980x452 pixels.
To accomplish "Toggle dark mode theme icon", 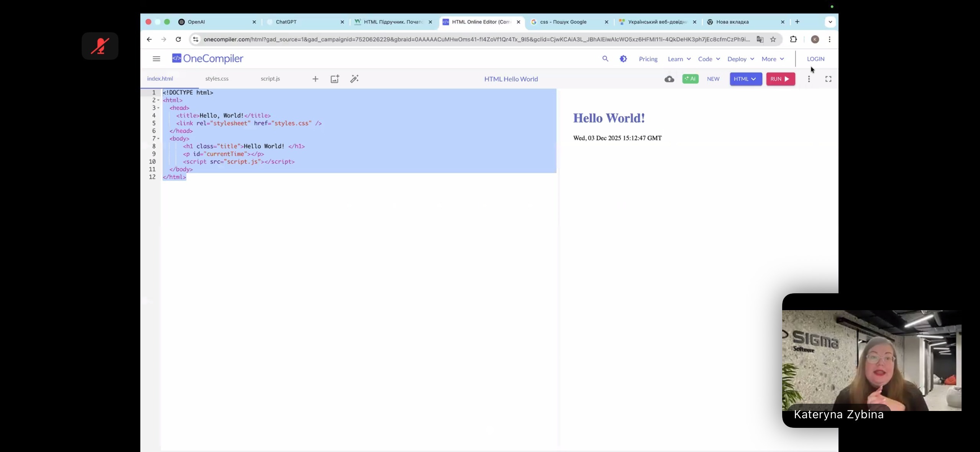I will [x=623, y=59].
